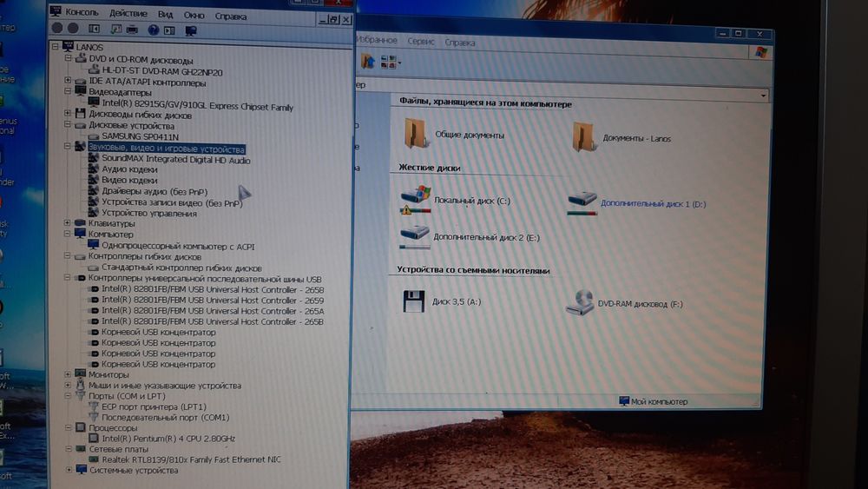Click the Print toolbar icon in Device Manager
868x489 pixels.
click(132, 30)
